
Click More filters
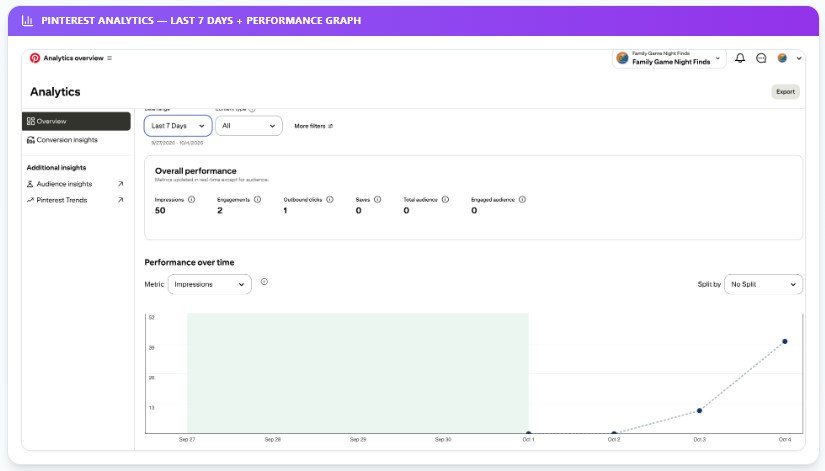point(314,126)
